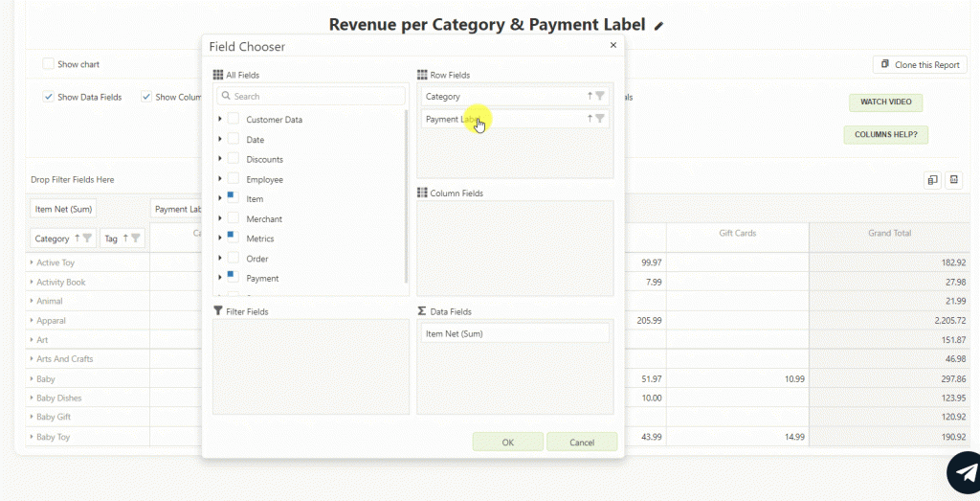Click the field chooser icon above Grand Total

[x=932, y=180]
